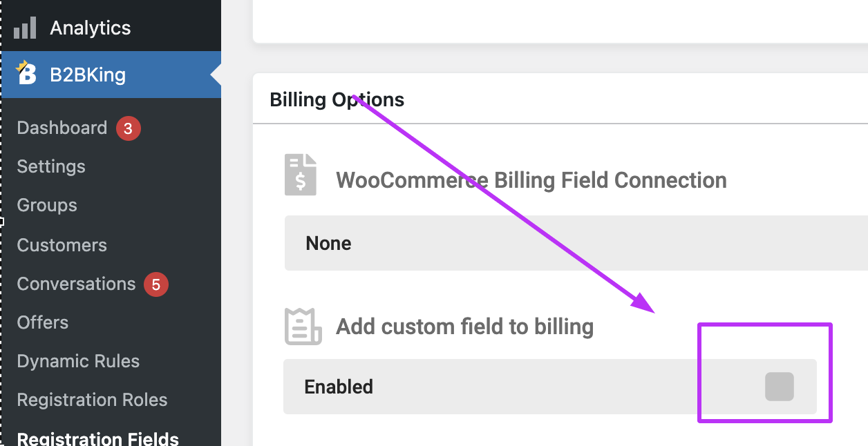Open Dynamic Rules page
Viewport: 868px width, 446px height.
click(78, 361)
